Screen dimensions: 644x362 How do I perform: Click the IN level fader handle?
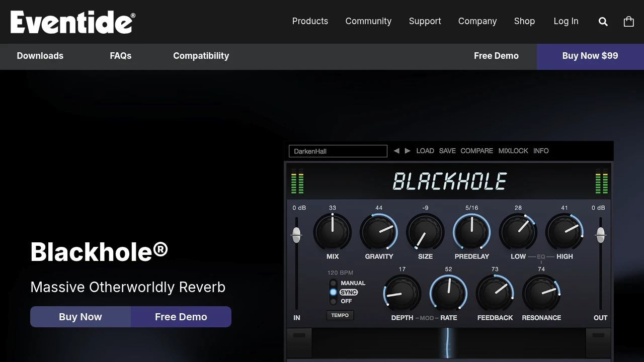click(296, 235)
